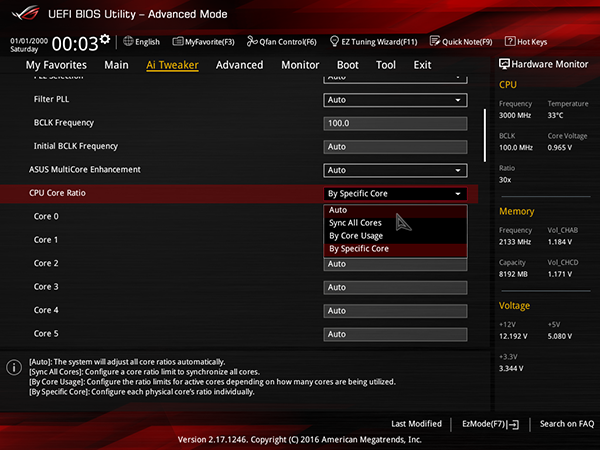Click the EZ Tuning Wizard bulb icon

coord(334,41)
